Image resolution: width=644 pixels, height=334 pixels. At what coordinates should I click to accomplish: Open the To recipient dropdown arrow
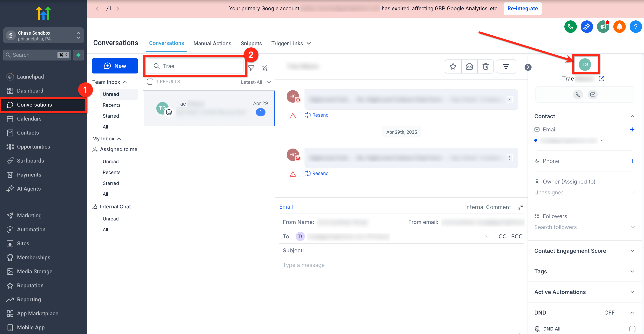coord(487,236)
